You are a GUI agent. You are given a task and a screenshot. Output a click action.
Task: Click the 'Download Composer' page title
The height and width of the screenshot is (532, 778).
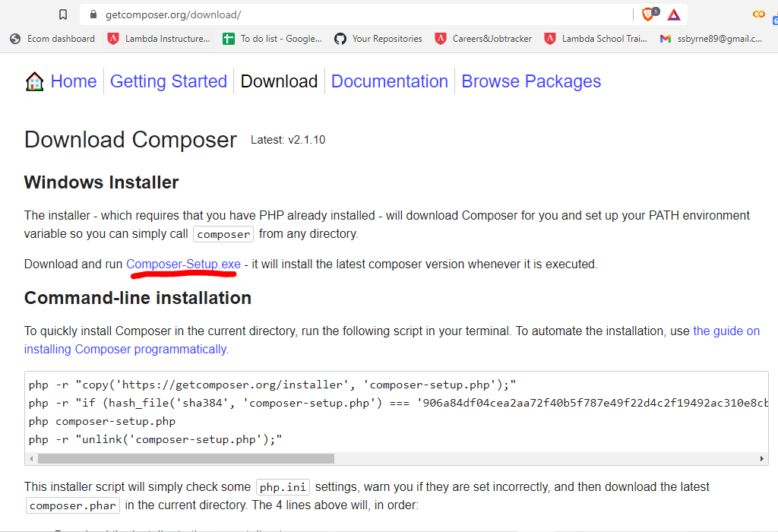click(131, 139)
